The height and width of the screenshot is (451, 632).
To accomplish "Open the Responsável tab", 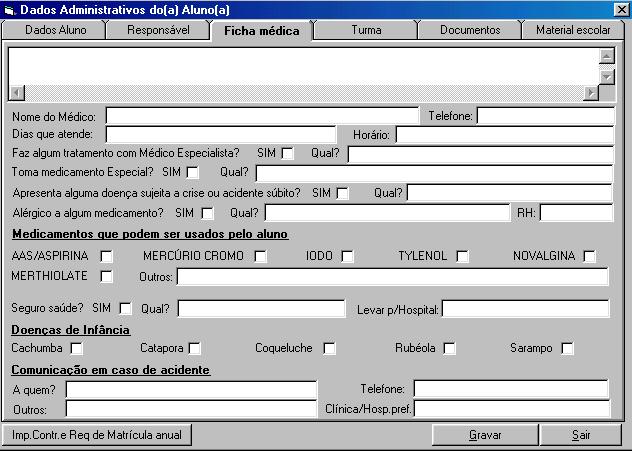I will click(158, 30).
